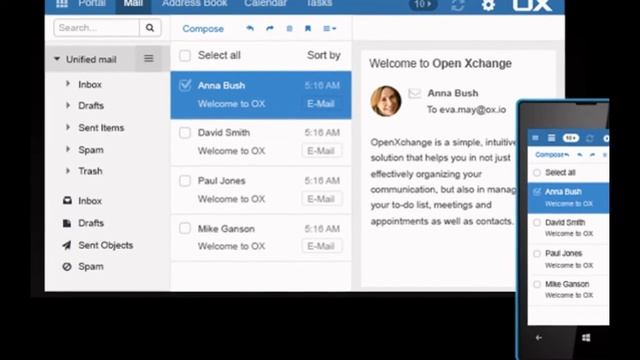Tap the phone's notification count badge
Image resolution: width=640 pixels, height=360 pixels.
point(571,138)
